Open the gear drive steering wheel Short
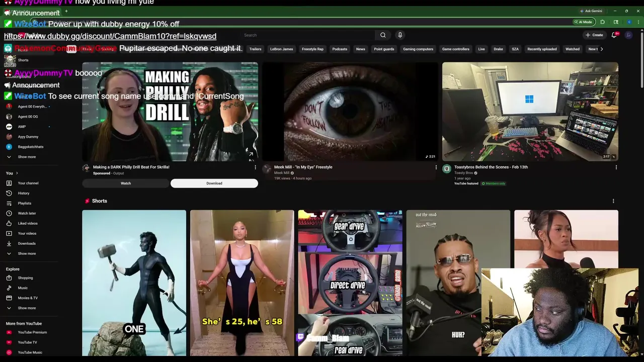 tap(350, 283)
